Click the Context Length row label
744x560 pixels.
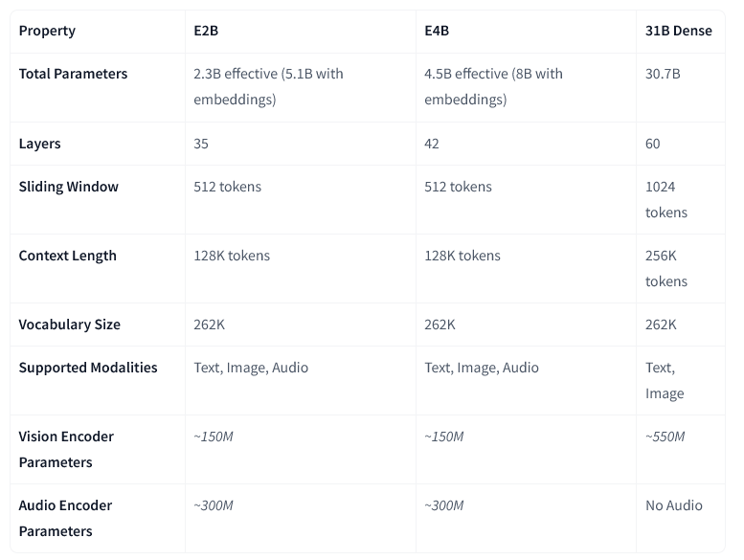click(67, 256)
